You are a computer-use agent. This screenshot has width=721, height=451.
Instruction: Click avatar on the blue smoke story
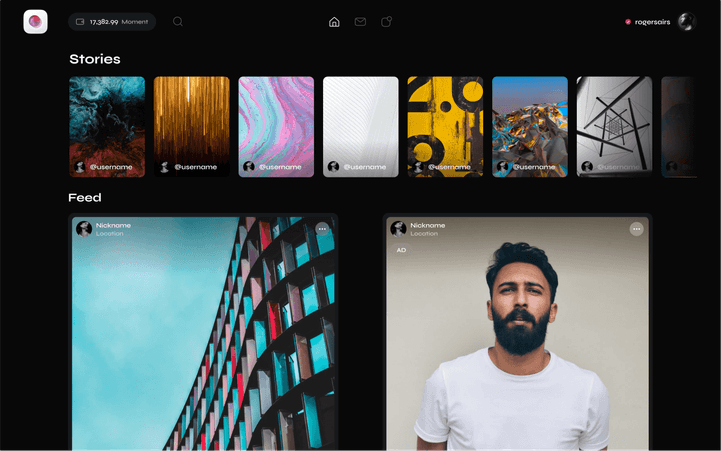pyautogui.click(x=80, y=166)
